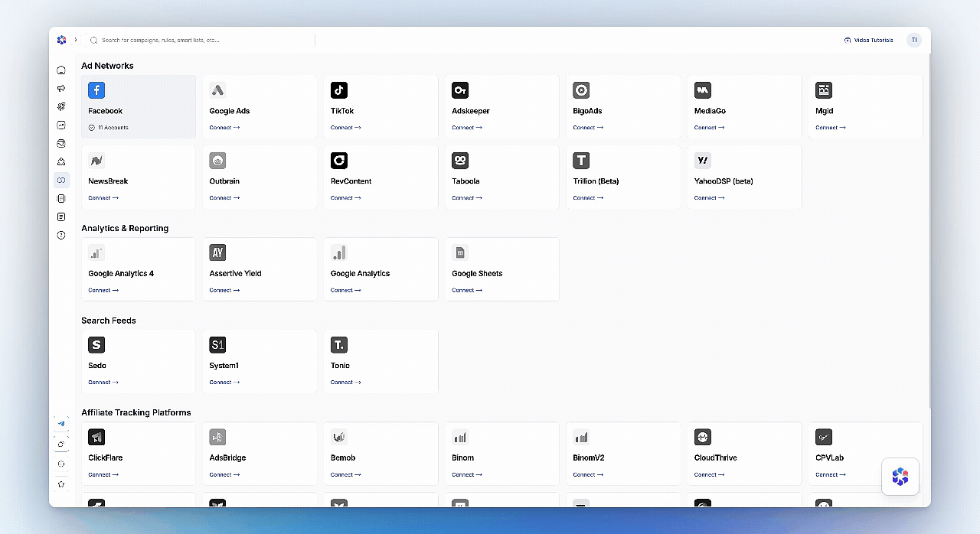
Task: Open the megaphone campaigns icon in the sidebar
Action: pos(61,89)
